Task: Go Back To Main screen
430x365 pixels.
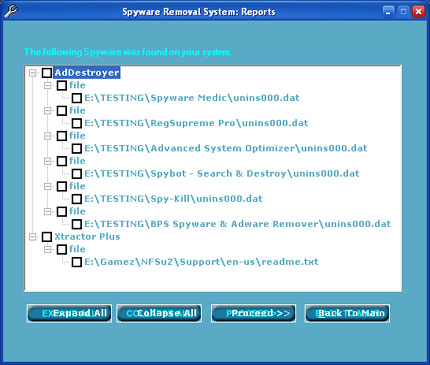Action: pos(347,313)
